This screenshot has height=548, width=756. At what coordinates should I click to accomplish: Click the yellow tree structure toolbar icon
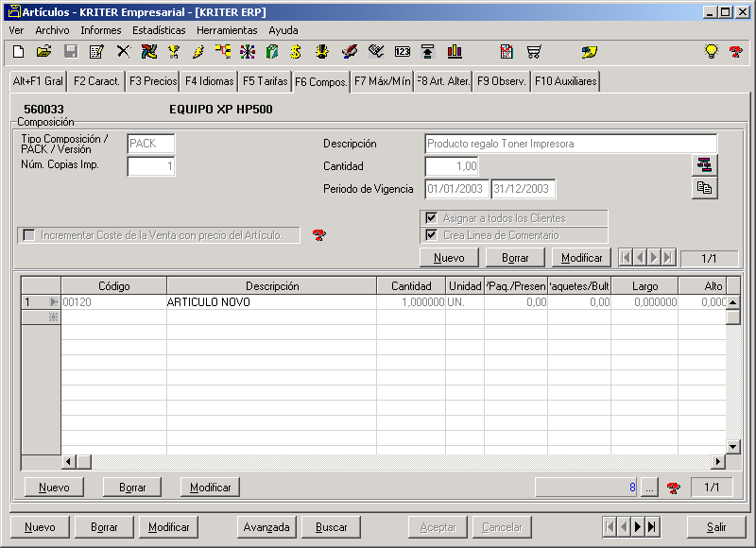[223, 52]
